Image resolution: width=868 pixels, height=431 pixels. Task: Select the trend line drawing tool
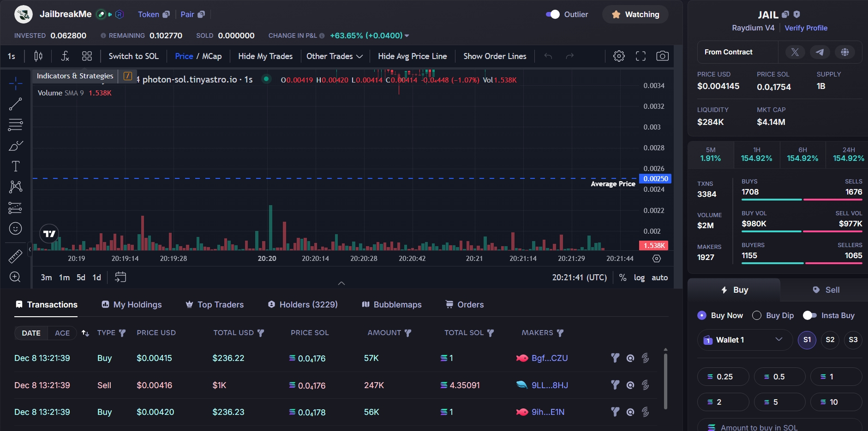(x=15, y=104)
